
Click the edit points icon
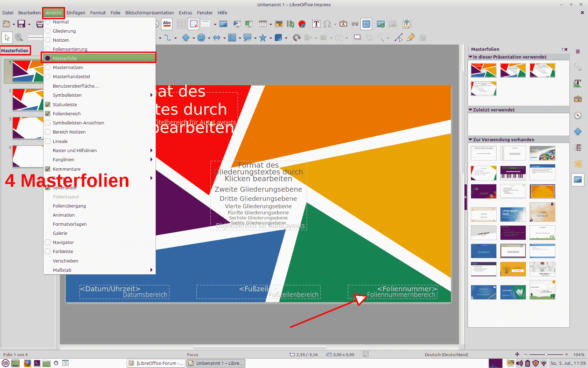click(399, 38)
